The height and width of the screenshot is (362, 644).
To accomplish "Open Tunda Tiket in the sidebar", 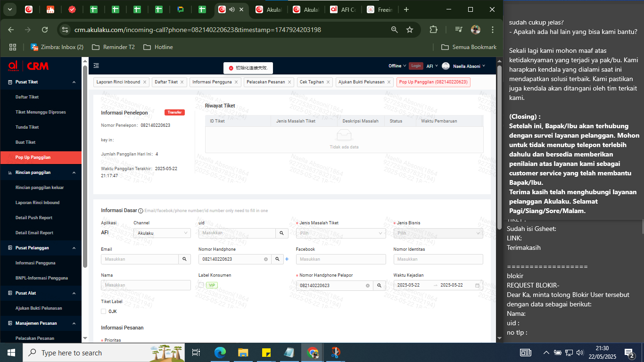I will point(27,127).
